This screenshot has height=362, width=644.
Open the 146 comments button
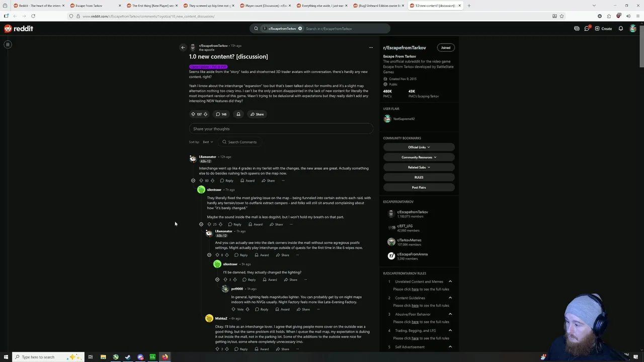click(x=221, y=114)
